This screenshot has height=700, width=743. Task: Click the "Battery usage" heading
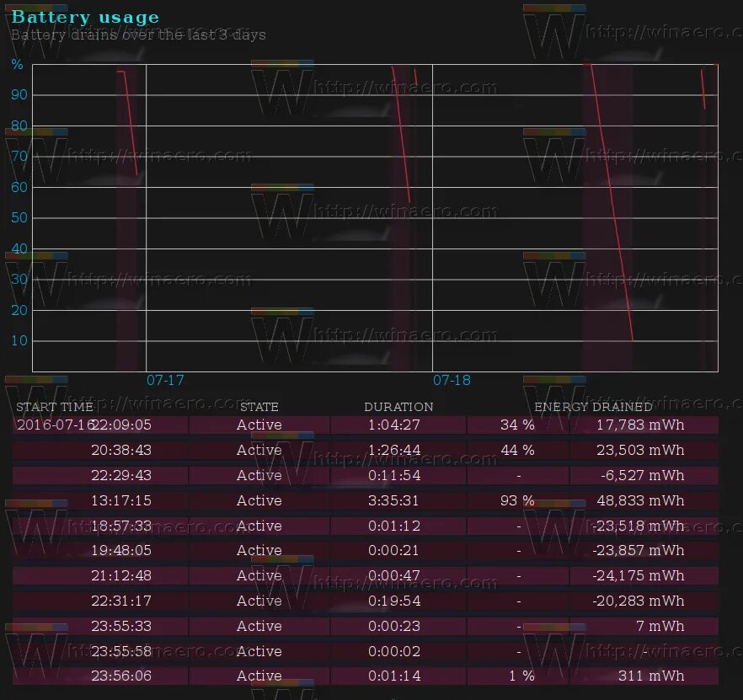pyautogui.click(x=85, y=17)
